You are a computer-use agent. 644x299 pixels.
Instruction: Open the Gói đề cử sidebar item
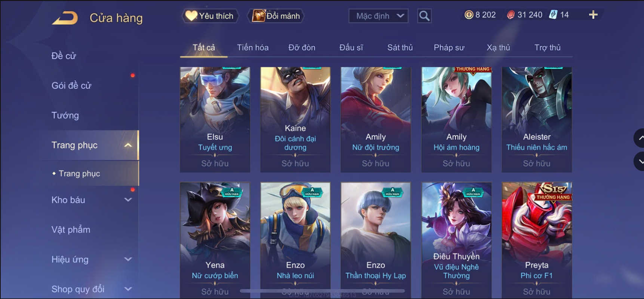coord(71,86)
